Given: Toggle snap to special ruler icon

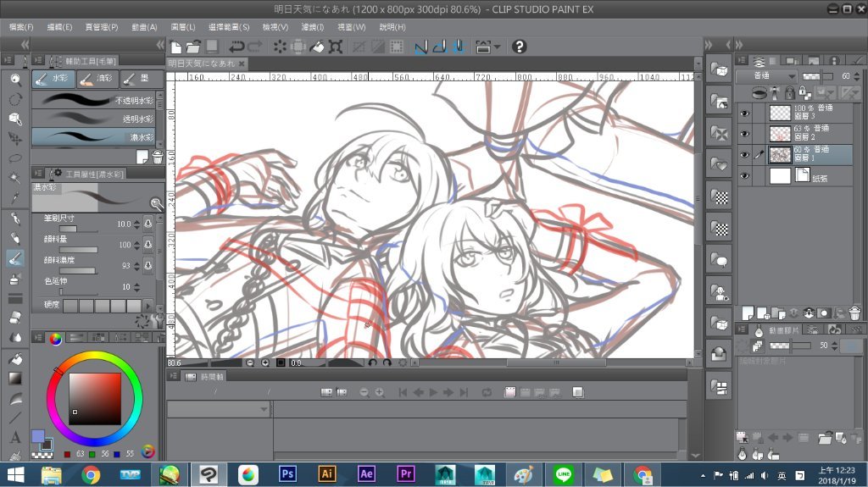Looking at the screenshot, I should point(440,47).
